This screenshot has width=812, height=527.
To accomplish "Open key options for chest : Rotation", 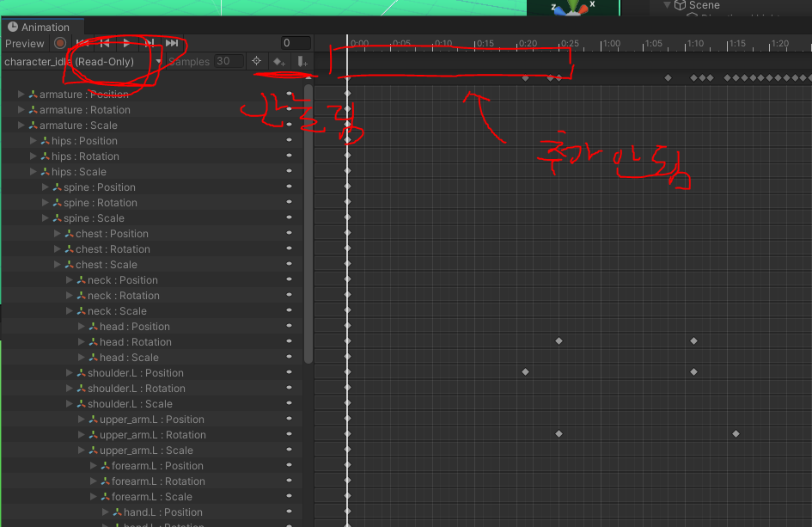I will coord(289,248).
